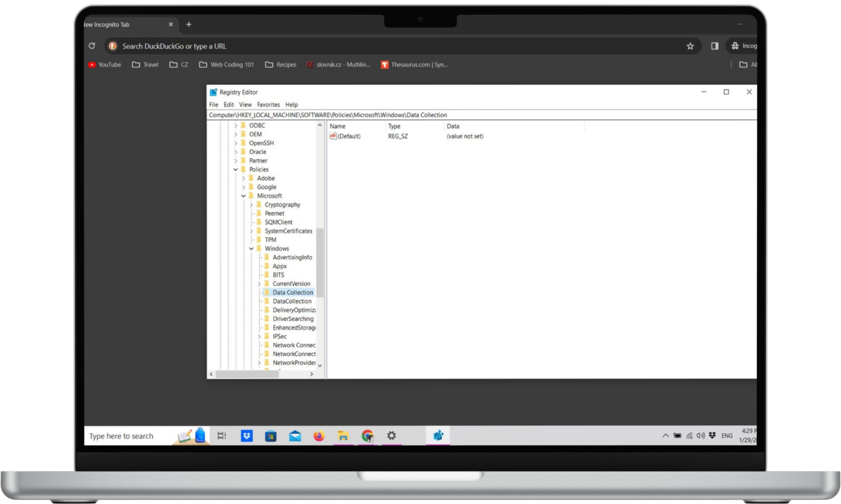Select the DataCollection registry key
The height and width of the screenshot is (504, 841).
(292, 301)
